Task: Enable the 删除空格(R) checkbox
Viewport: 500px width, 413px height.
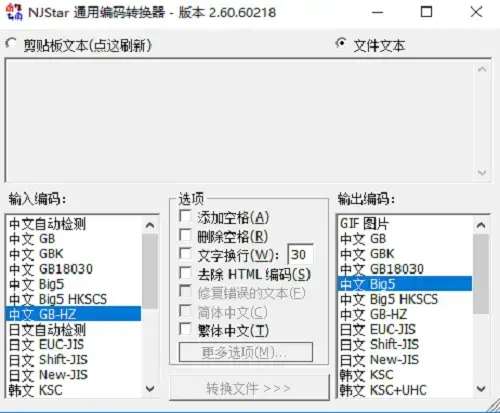Action: tap(185, 235)
